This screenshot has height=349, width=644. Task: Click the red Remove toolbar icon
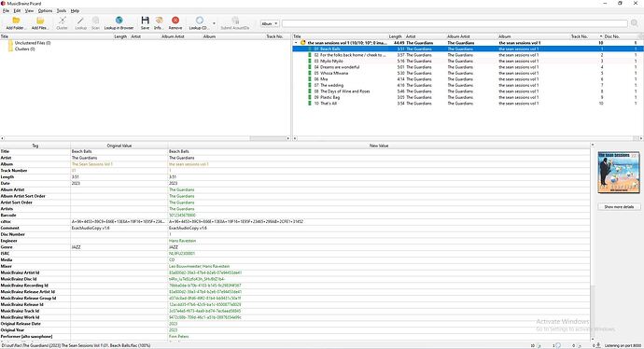[x=175, y=21]
